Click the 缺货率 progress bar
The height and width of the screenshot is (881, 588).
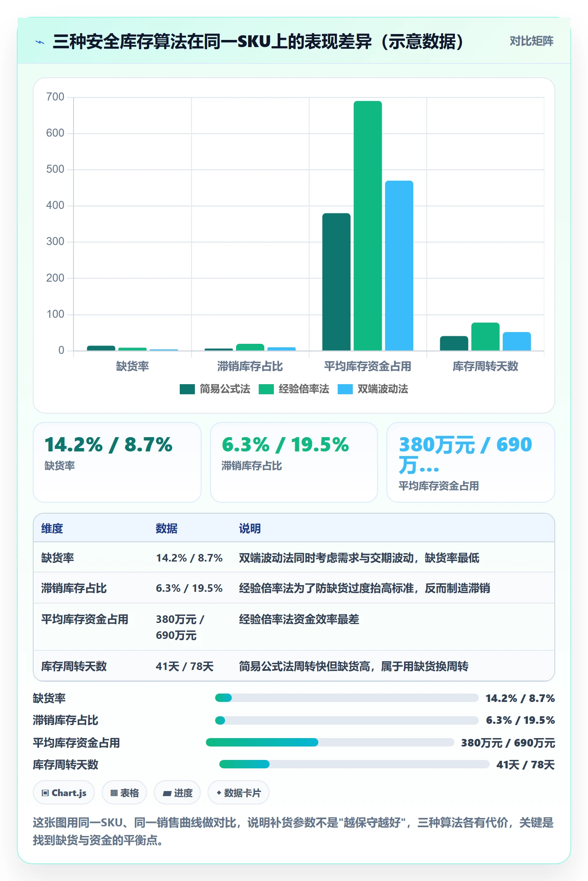pos(346,698)
